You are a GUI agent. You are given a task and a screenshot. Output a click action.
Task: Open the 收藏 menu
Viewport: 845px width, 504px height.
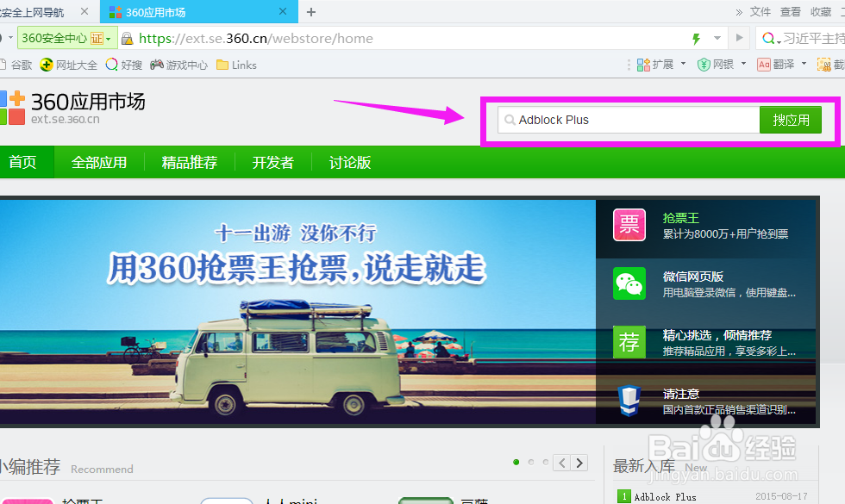pos(821,12)
